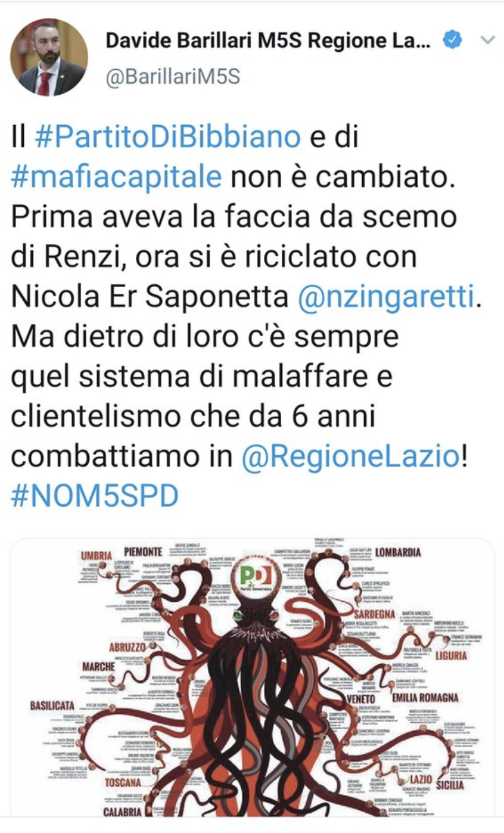Image resolution: width=504 pixels, height=833 pixels.
Task: Open the @BarillariM5S handle
Action: [x=173, y=77]
